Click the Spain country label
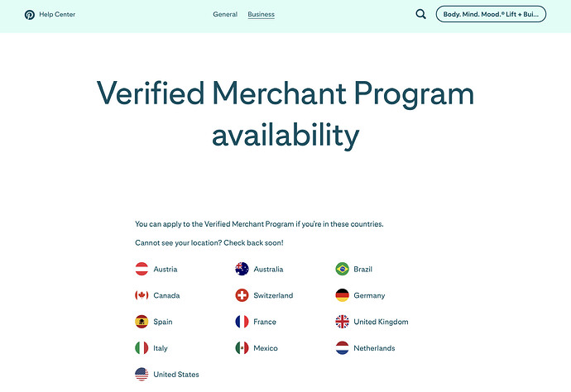The width and height of the screenshot is (571, 392). click(163, 322)
